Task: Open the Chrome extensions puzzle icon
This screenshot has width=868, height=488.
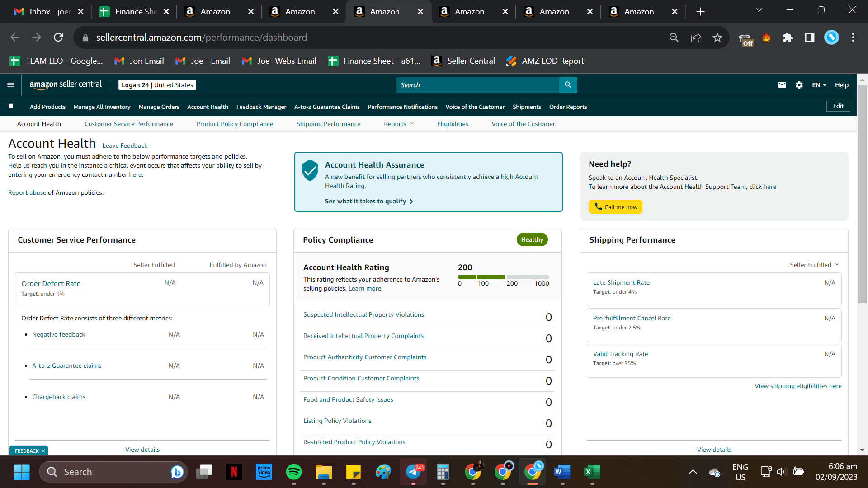Action: pyautogui.click(x=788, y=38)
